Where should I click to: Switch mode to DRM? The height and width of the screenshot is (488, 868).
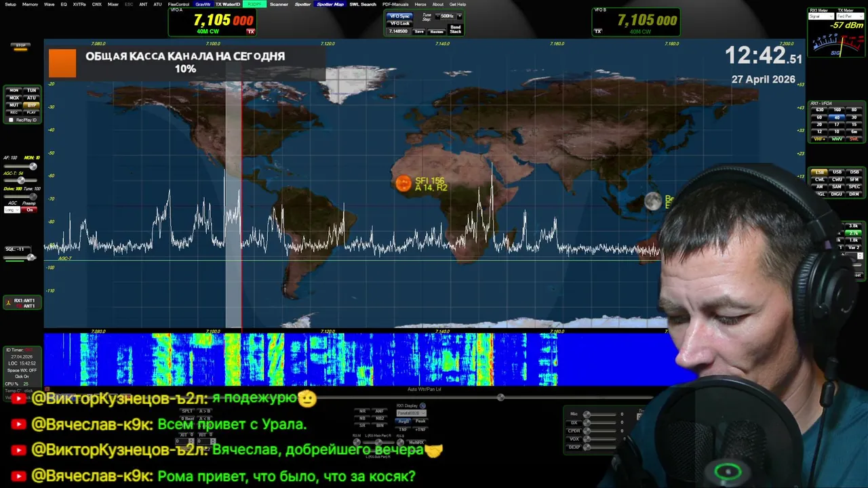point(854,194)
